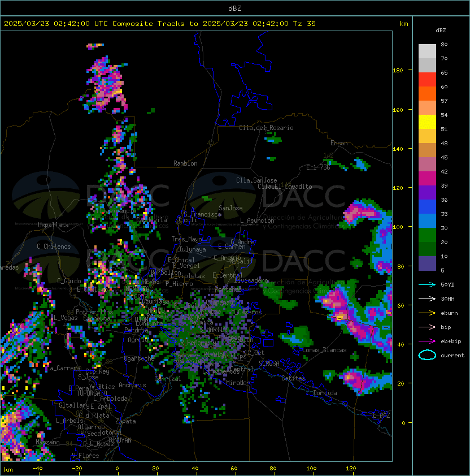The height and width of the screenshot is (476, 470).
Task: Click the 'Encon' place label
Action: (x=339, y=143)
